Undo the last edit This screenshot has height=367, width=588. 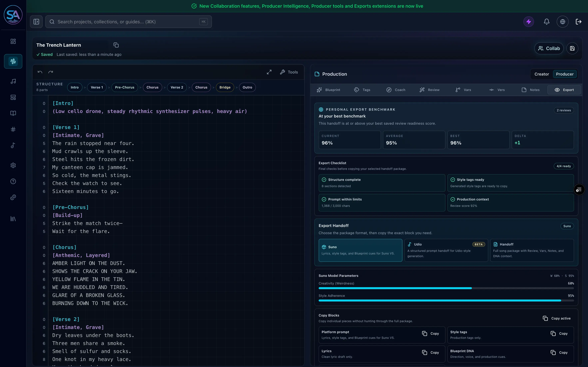[x=40, y=72]
